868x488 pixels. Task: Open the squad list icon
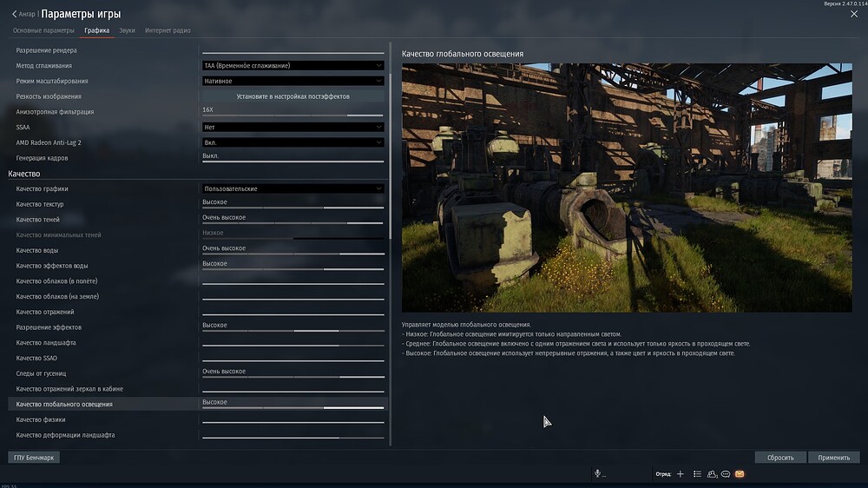click(x=697, y=474)
